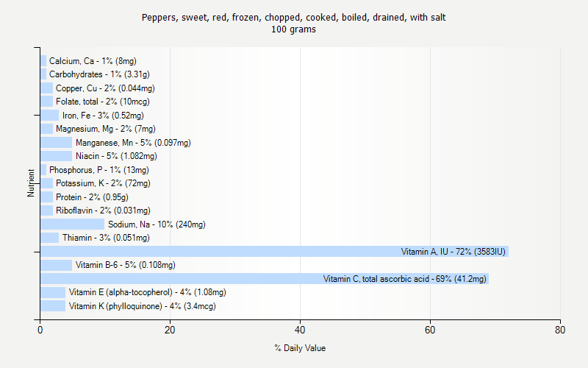Click the Vitamin B-6 bar

pyautogui.click(x=57, y=265)
